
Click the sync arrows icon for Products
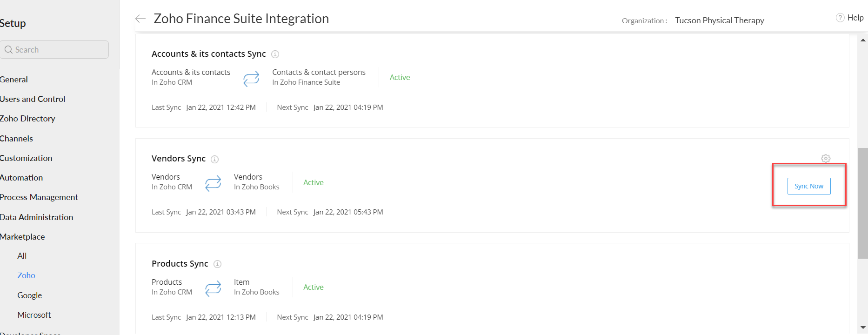[x=213, y=288]
